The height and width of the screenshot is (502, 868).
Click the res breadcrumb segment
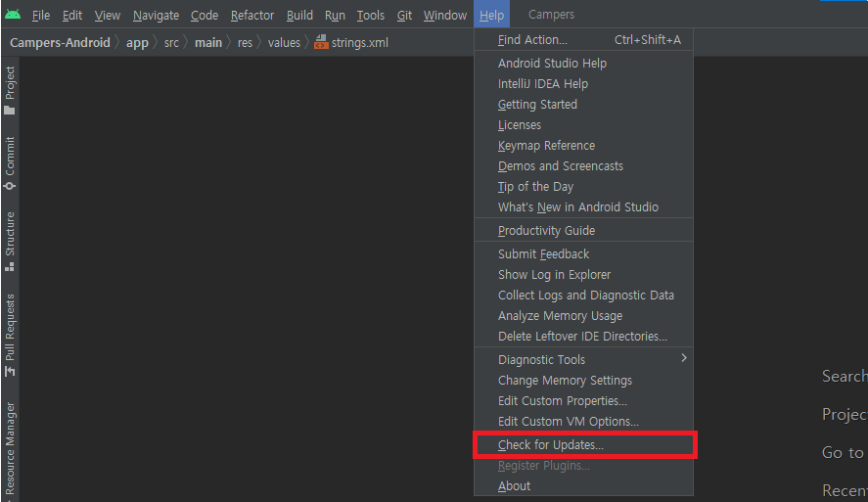coord(246,43)
